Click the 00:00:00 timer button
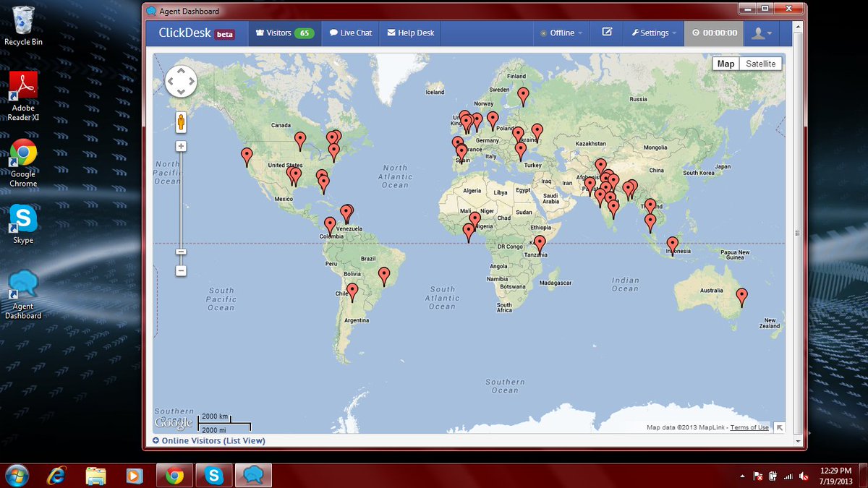 click(714, 33)
